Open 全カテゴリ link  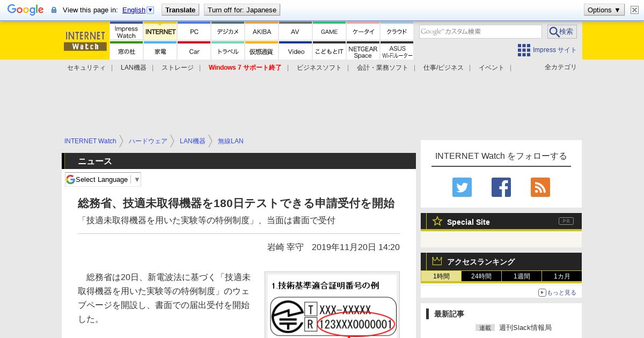point(560,67)
